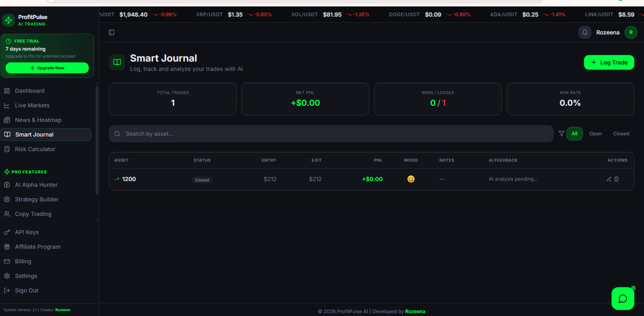Click the SOL/USDT ticker item

coord(330,15)
